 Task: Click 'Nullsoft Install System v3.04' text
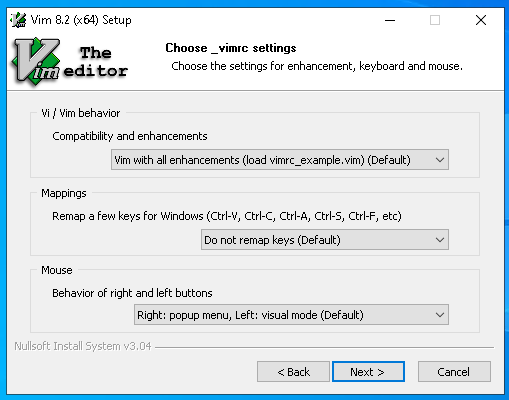point(83,346)
